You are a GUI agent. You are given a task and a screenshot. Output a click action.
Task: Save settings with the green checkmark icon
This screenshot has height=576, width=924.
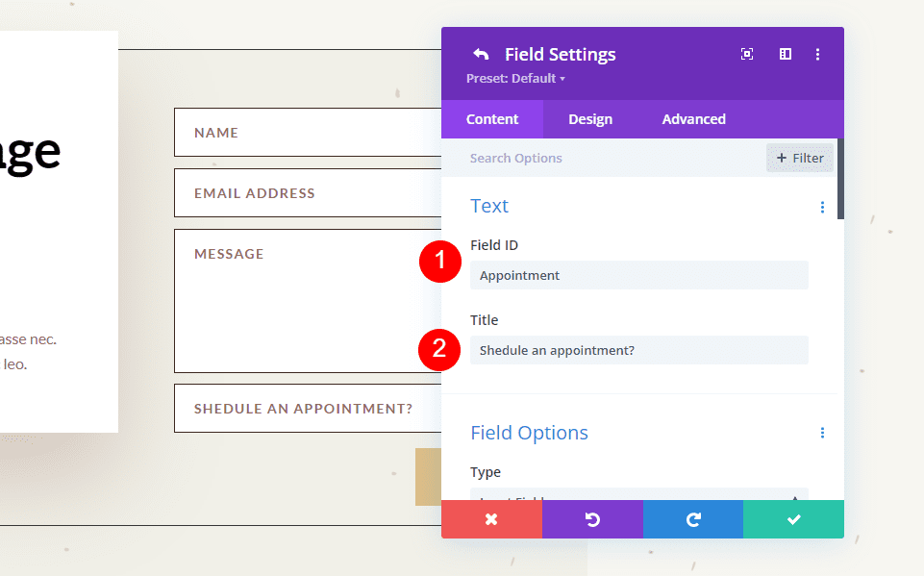pos(793,519)
